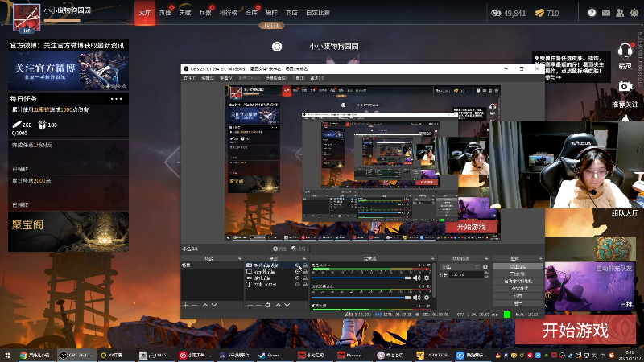Click the Exit button in OBS controls
644x362 pixels.
(x=518, y=303)
